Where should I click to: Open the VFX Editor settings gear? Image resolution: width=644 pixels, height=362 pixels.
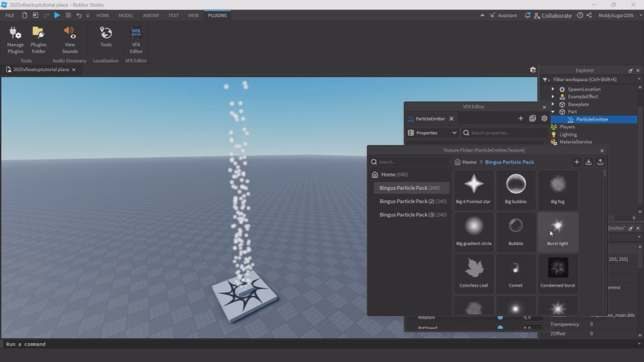(544, 119)
